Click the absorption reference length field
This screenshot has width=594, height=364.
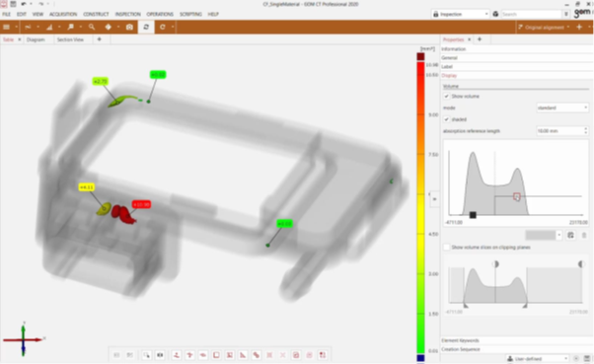pos(562,131)
